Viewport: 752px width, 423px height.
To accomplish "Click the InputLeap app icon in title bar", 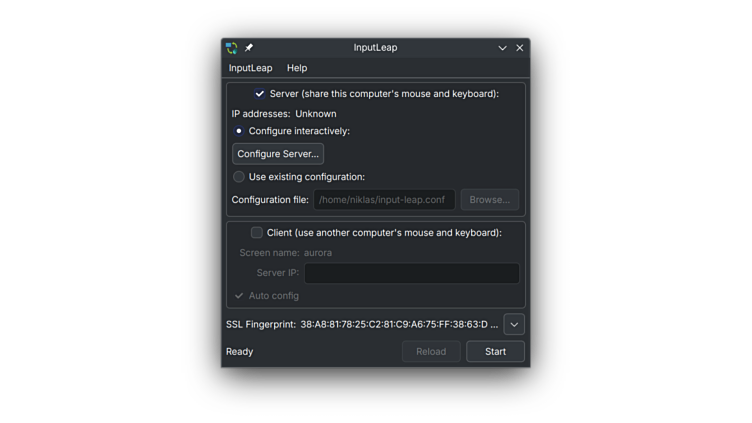I will point(231,48).
